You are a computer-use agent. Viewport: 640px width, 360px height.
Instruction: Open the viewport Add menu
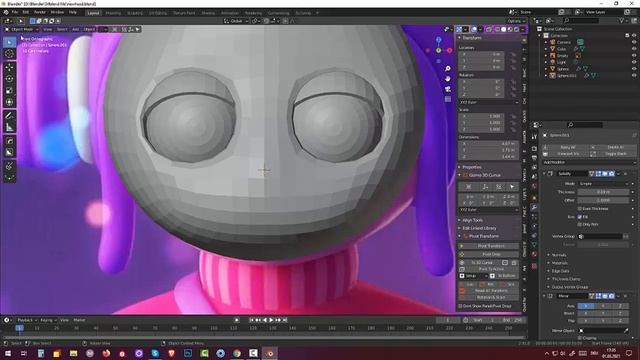tap(76, 29)
